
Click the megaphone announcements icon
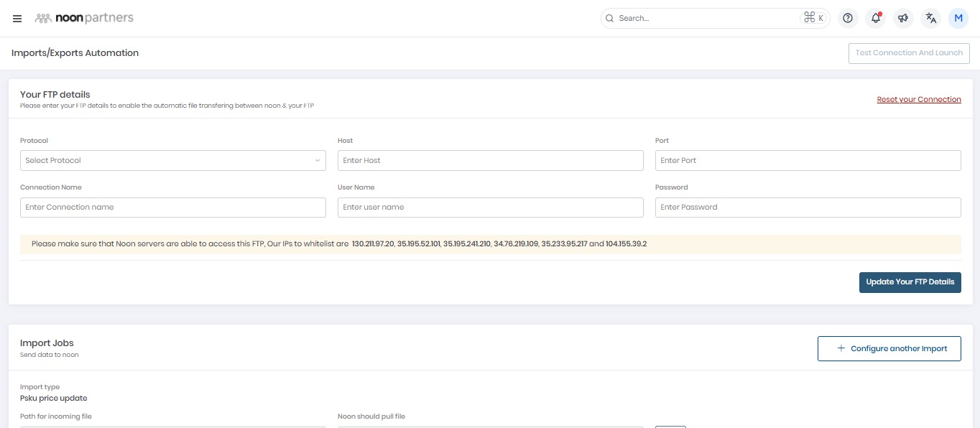[903, 18]
